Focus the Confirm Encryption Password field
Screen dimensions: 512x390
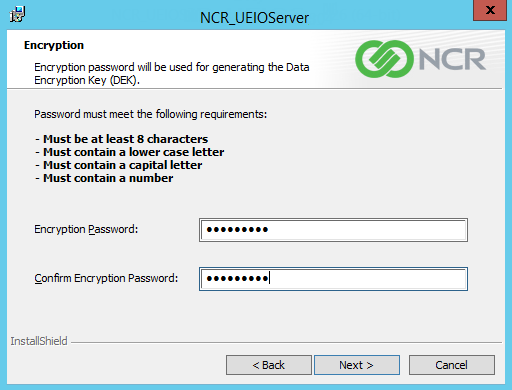pyautogui.click(x=333, y=279)
